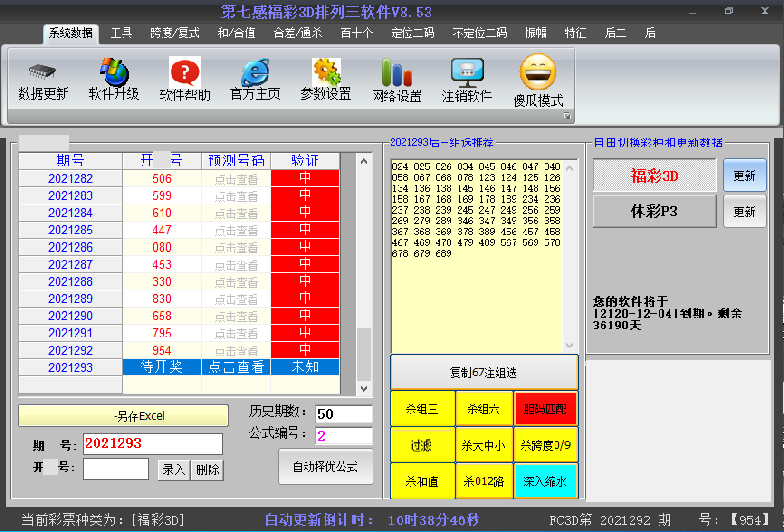Open 参数设置 gear icon
The width and height of the screenshot is (784, 532).
[x=326, y=71]
